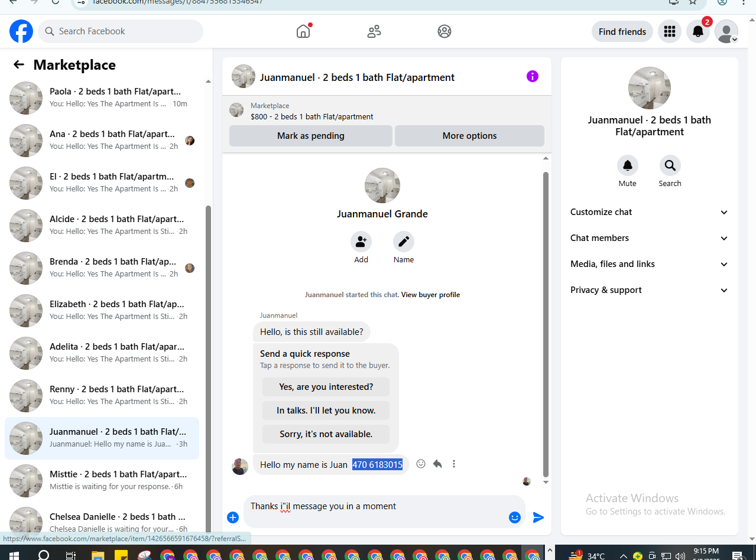756x560 pixels.
Task: Send the message with arrow icon
Action: coord(538,517)
